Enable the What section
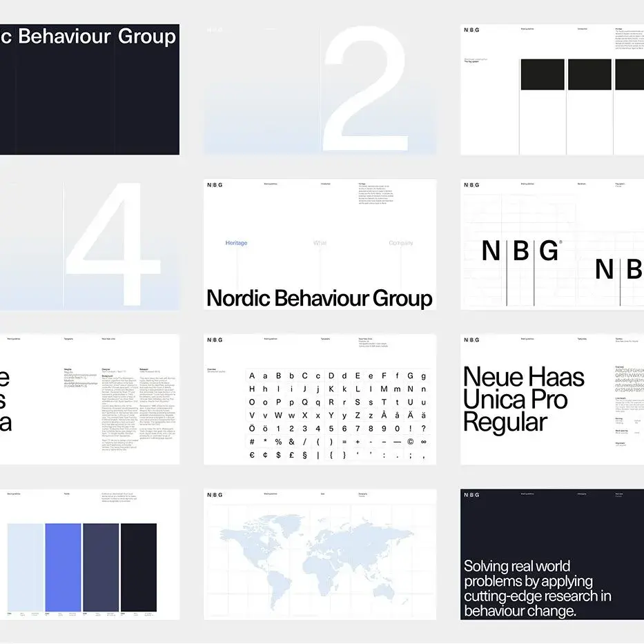Image resolution: width=644 pixels, height=644 pixels. (320, 243)
